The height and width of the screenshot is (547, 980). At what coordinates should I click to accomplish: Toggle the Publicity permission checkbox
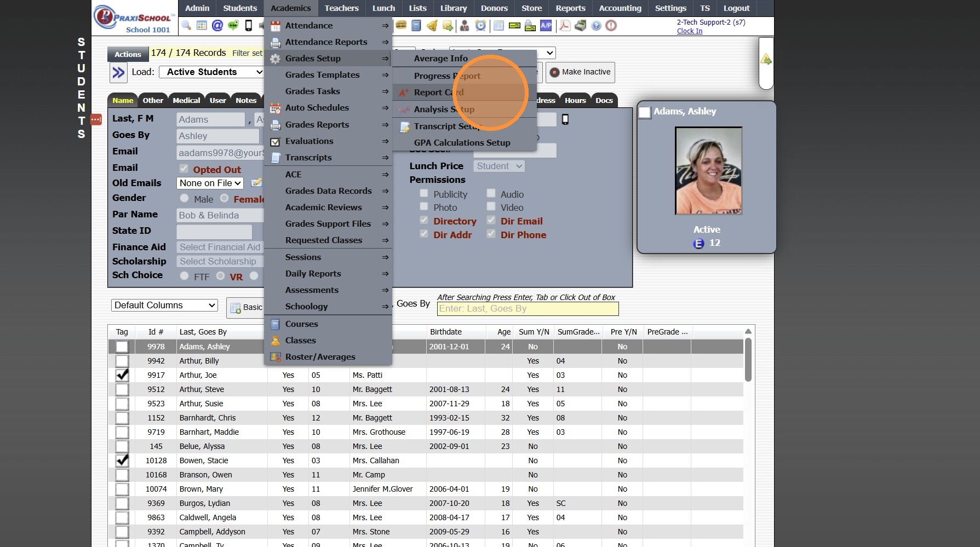point(424,193)
